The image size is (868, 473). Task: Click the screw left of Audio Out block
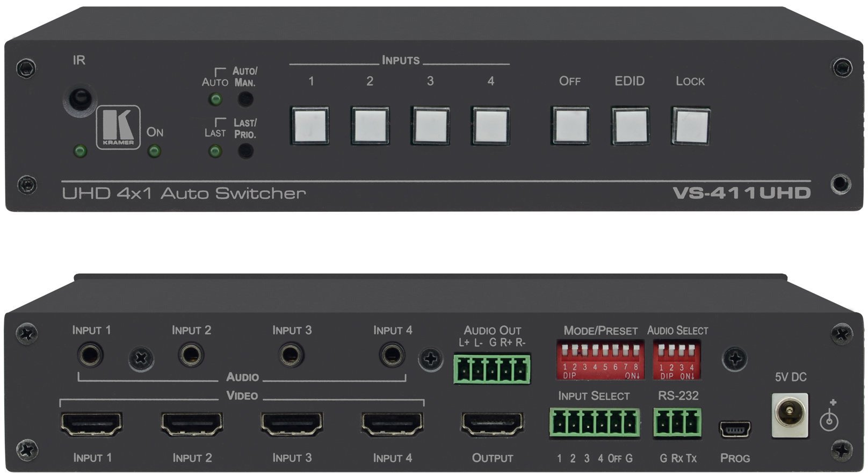[431, 359]
